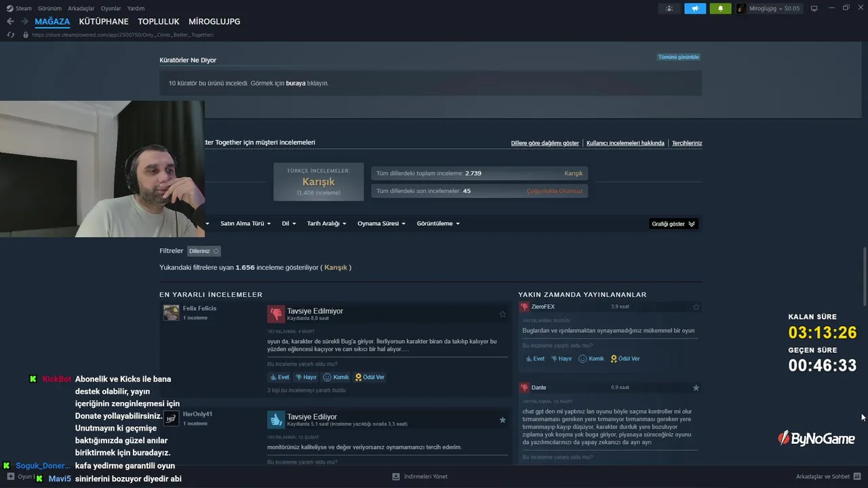Screen dimensions: 868x488
Task: Click the 'Tüm dillerdeki son incelemeler' row
Action: (x=479, y=191)
